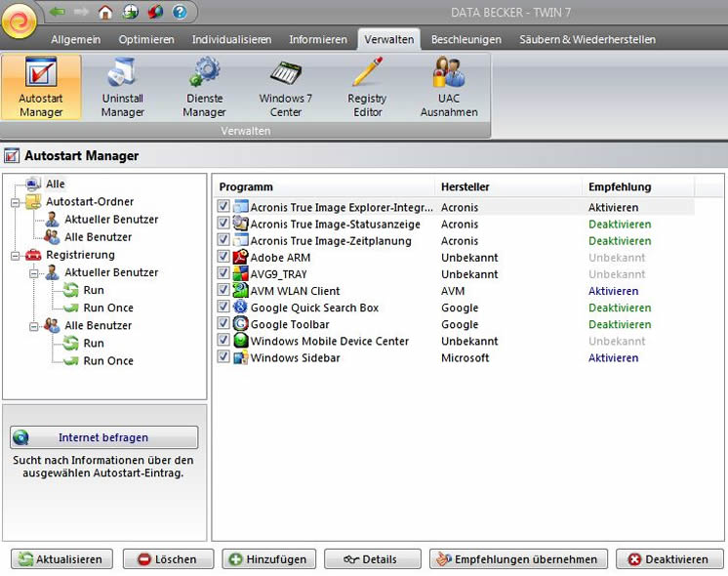
Task: Click the Windows Sidebar icon
Action: 240,357
